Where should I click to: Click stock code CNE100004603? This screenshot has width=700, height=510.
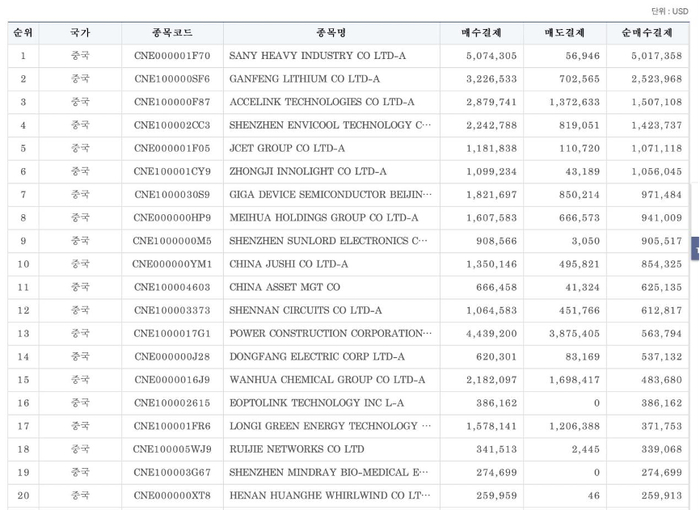172,287
